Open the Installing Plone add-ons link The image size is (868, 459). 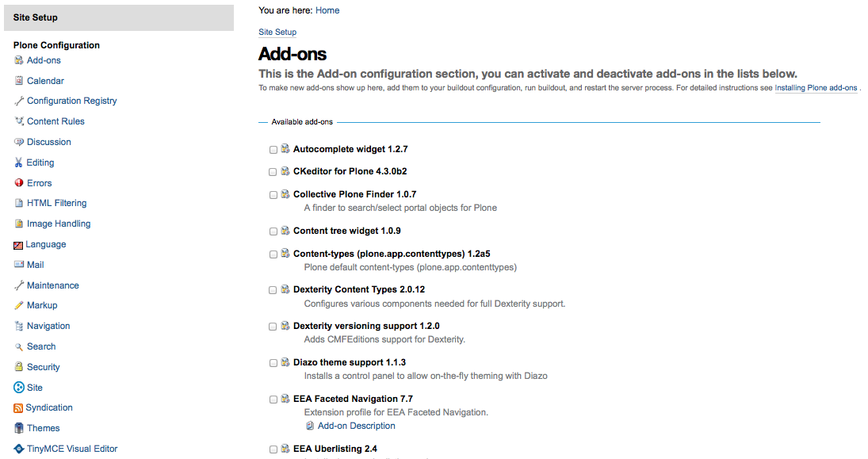pos(816,87)
